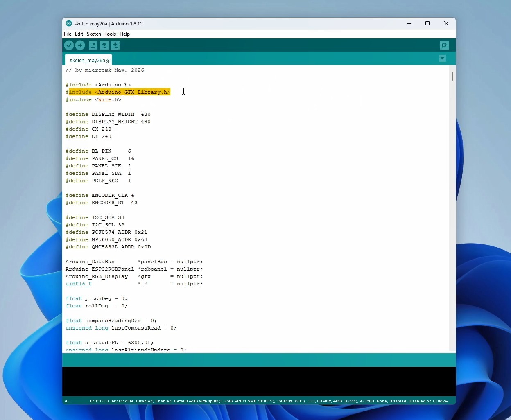Open the Tools menu
Screen dimensions: 511x420
coord(110,34)
